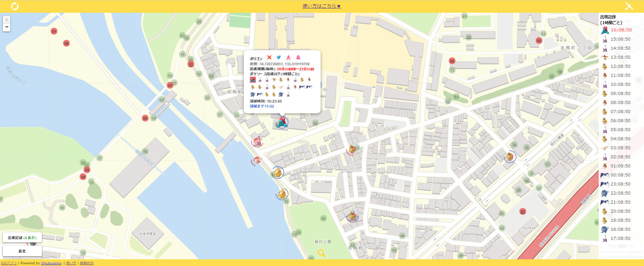Screen dimensions: 644x266
Task: Select the 21:08:50 Zubat record
Action: pos(616,202)
